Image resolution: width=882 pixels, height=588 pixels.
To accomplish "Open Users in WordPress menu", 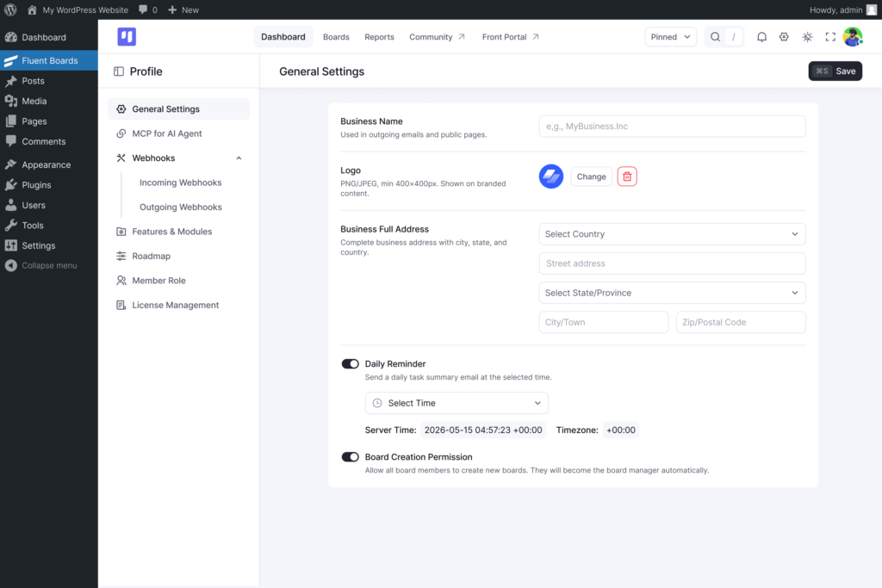I will 49,205.
